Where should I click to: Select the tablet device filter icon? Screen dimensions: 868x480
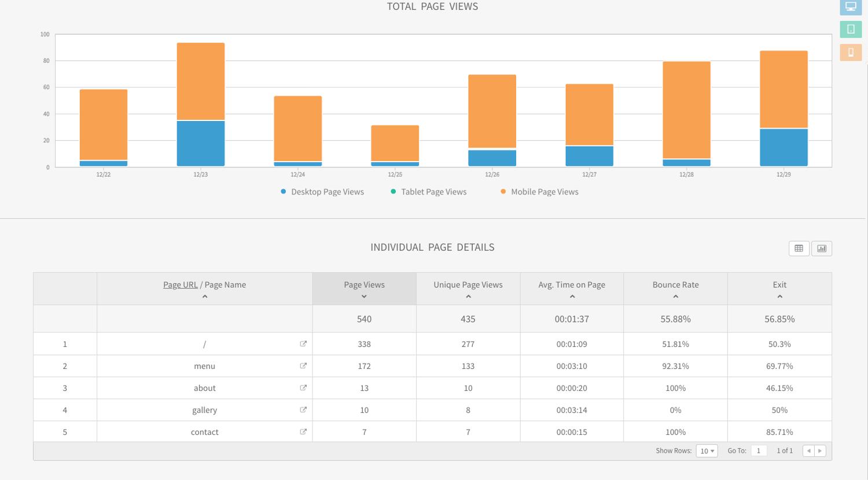click(x=850, y=30)
